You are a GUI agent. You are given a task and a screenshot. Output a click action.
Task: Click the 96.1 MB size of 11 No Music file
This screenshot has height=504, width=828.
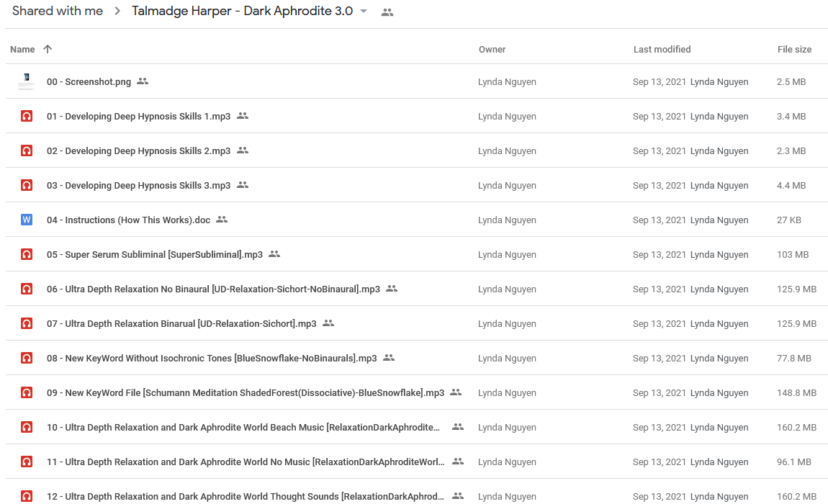point(793,462)
